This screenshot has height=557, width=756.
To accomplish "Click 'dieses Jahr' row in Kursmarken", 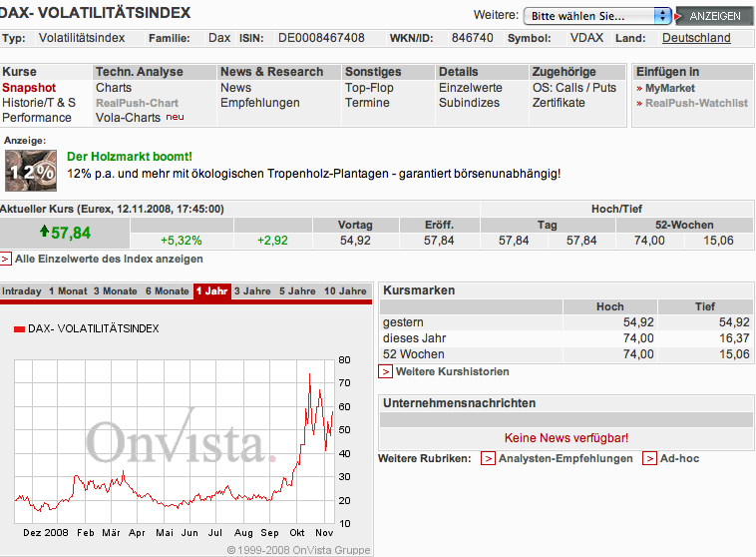I will [x=567, y=338].
